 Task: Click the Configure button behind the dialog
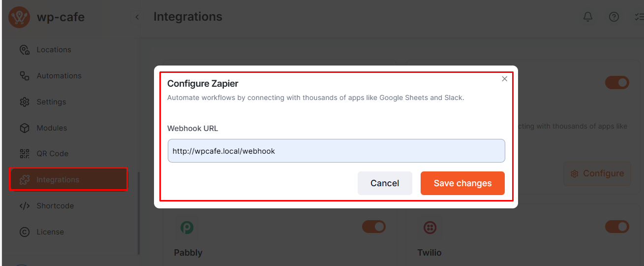597,173
